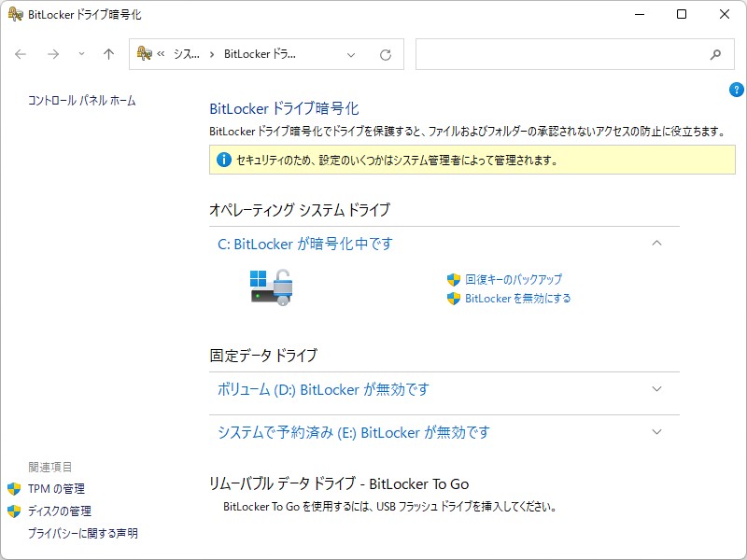Open TPM の管理

[56, 487]
